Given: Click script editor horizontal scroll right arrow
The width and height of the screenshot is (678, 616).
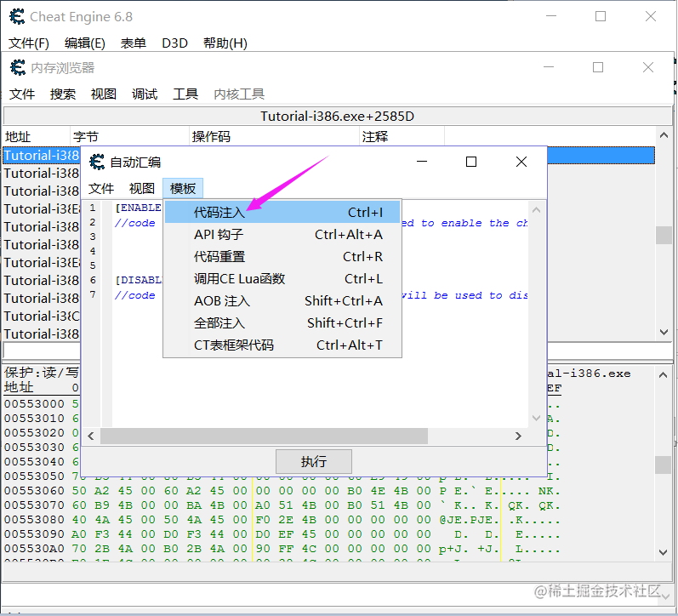Looking at the screenshot, I should point(518,436).
